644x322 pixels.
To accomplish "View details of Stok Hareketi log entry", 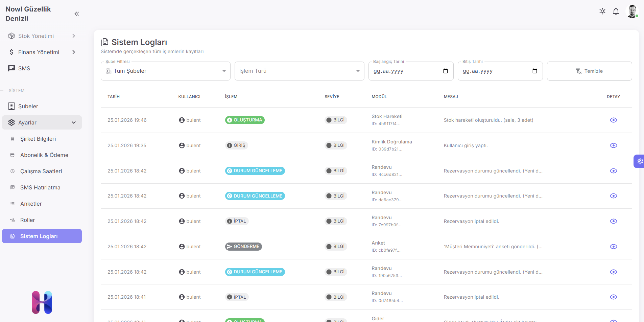I will pos(613,120).
